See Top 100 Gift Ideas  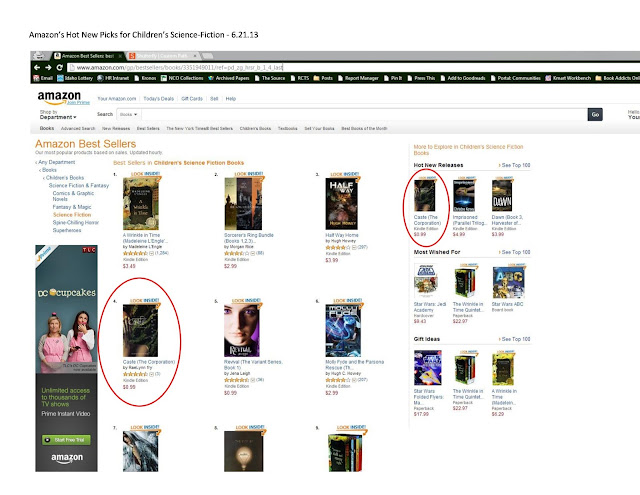coord(516,339)
